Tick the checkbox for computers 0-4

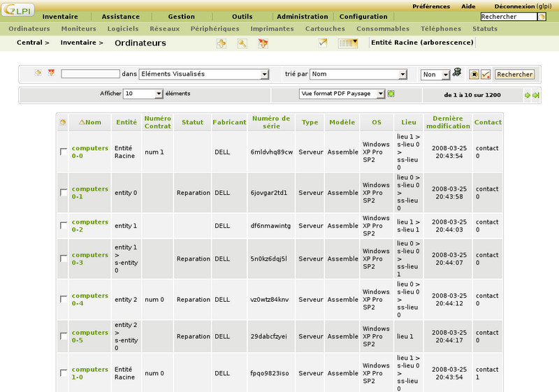[x=64, y=299]
